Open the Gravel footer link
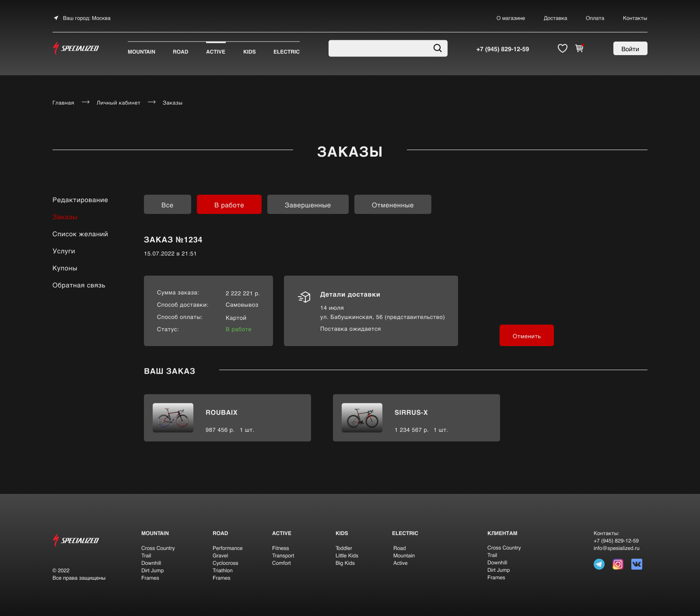This screenshot has height=616, width=700. pos(220,556)
